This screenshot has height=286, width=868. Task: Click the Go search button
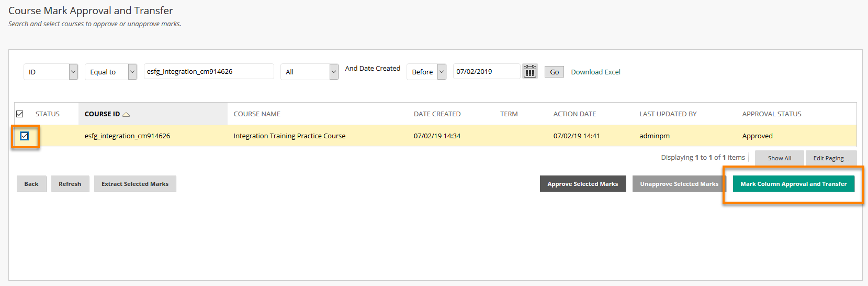554,72
